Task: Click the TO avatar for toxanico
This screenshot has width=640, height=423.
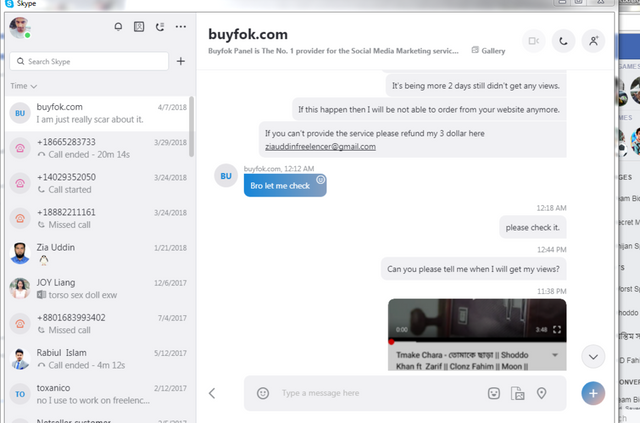Action: (20, 394)
